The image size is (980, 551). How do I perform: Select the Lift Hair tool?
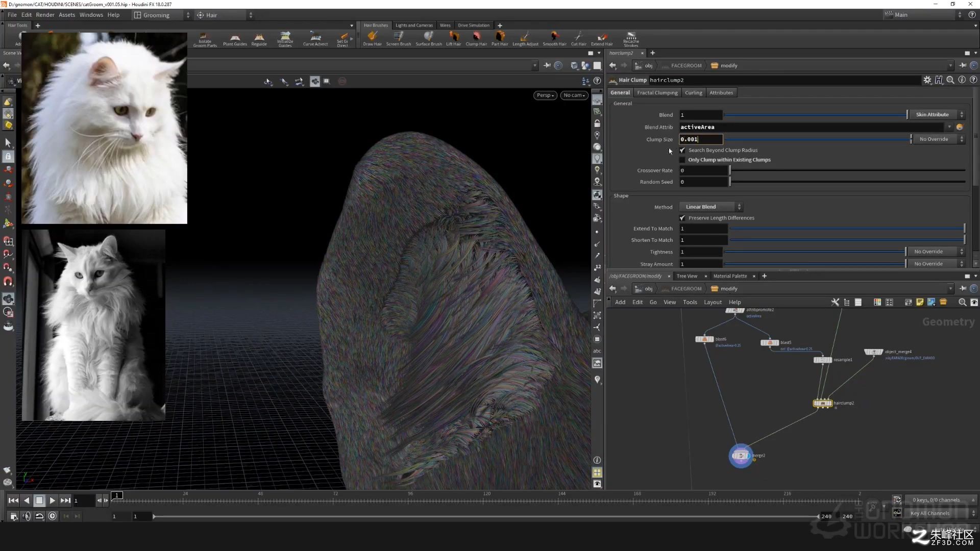click(x=453, y=39)
